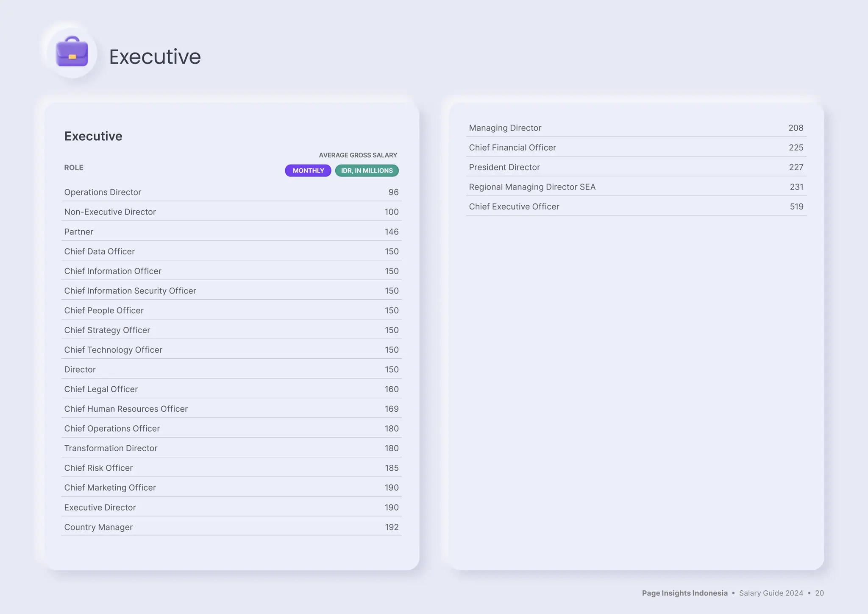868x614 pixels.
Task: Select the IDR, IN MILLIONS badge
Action: point(367,170)
